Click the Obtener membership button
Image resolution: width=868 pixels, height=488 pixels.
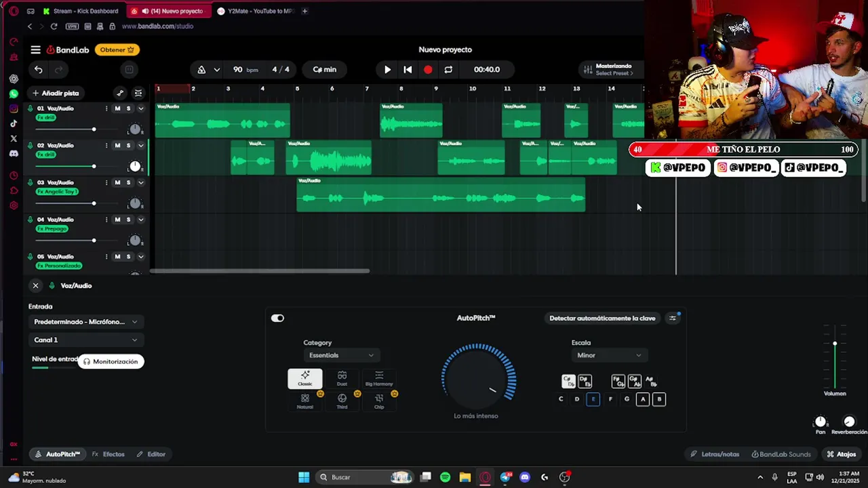point(117,49)
